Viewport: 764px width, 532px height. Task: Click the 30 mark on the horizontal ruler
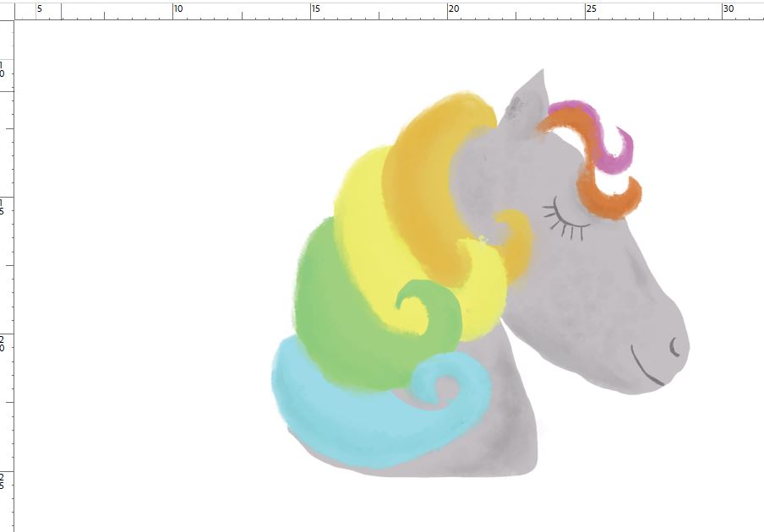tap(728, 9)
